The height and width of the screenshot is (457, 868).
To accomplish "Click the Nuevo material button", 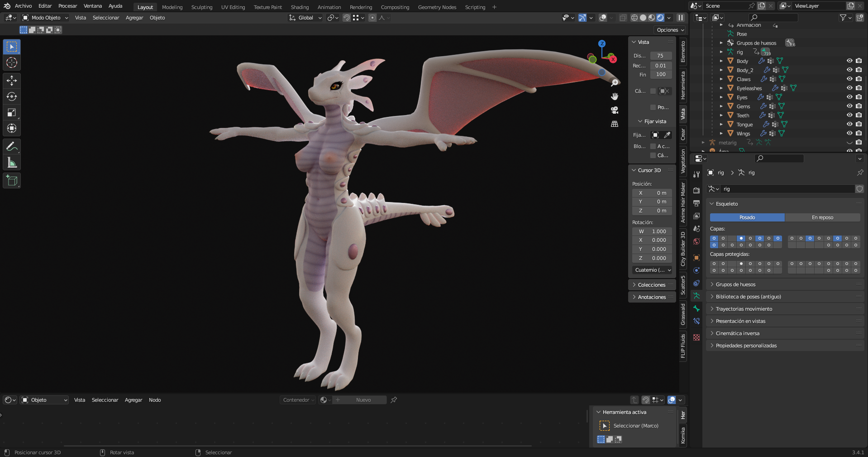I will pyautogui.click(x=363, y=400).
